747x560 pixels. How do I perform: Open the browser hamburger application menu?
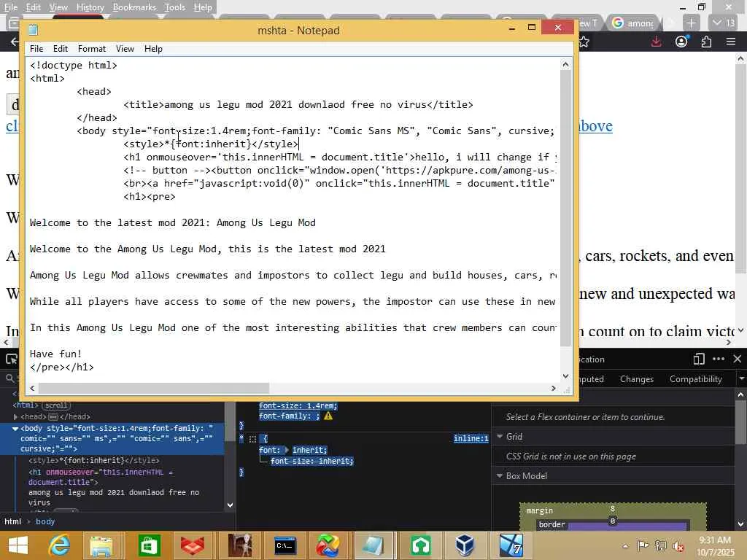click(x=731, y=42)
